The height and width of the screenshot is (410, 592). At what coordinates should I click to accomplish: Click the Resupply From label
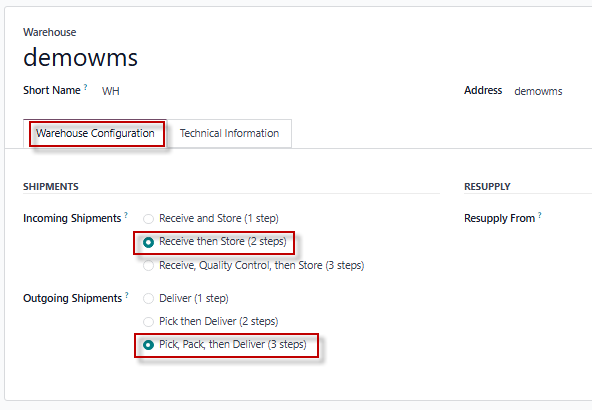tap(499, 218)
